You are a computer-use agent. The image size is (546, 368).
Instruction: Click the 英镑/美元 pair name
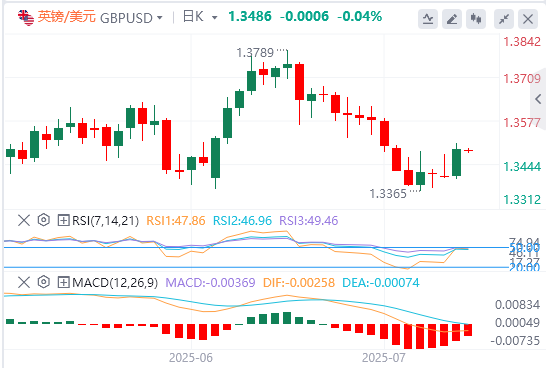click(x=67, y=17)
